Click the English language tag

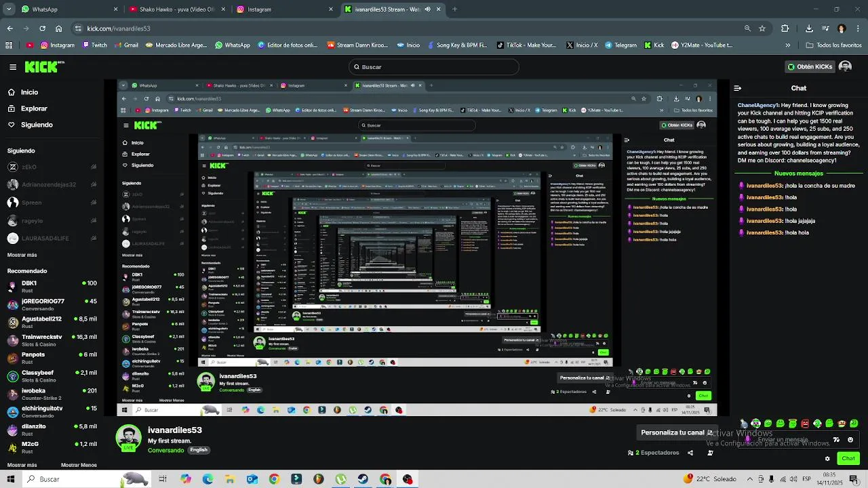(199, 450)
